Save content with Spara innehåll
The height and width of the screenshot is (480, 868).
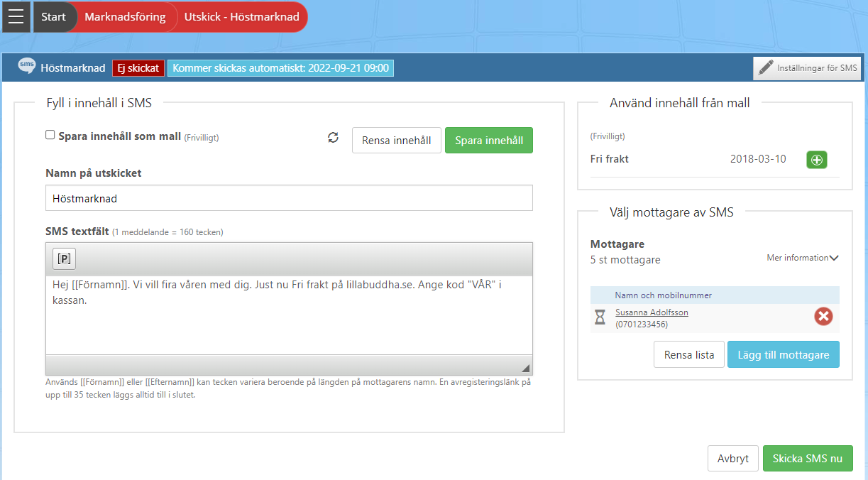[x=489, y=141]
